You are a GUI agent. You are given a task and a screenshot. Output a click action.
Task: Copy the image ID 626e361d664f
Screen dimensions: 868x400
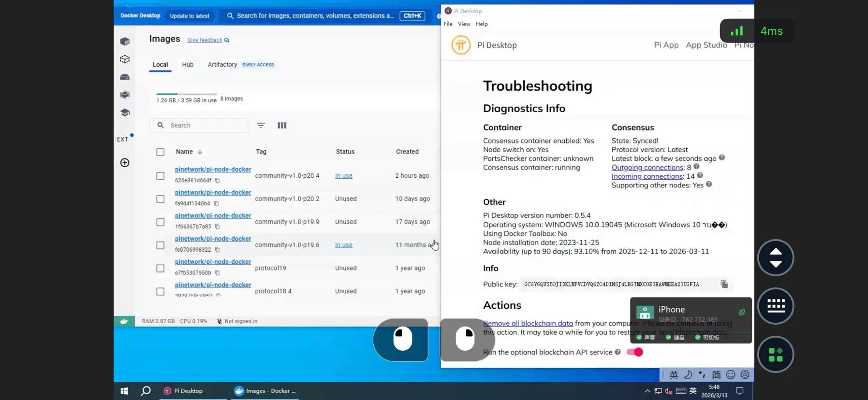click(217, 181)
